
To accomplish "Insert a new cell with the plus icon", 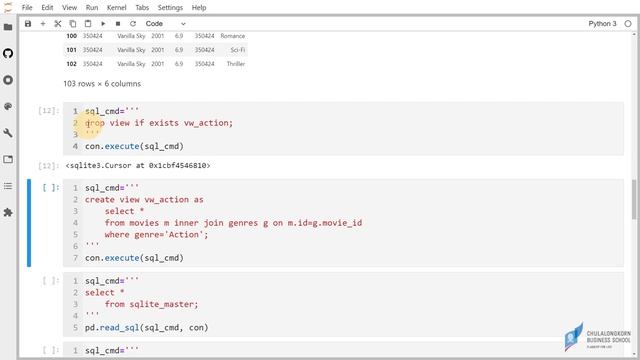I will (43, 24).
